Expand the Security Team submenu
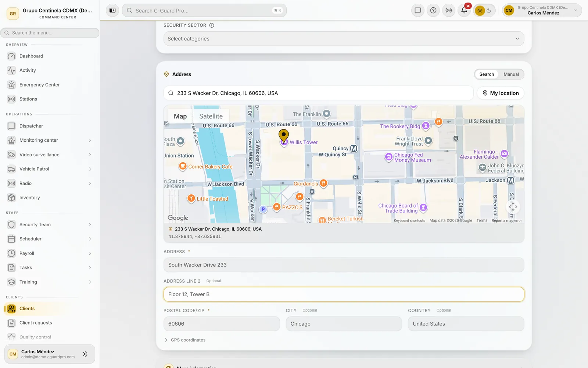588x368 pixels. point(90,224)
